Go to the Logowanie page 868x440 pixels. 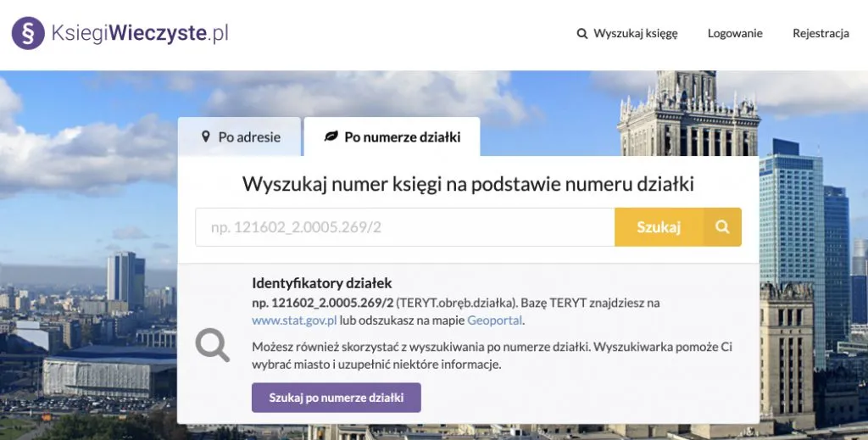click(735, 34)
